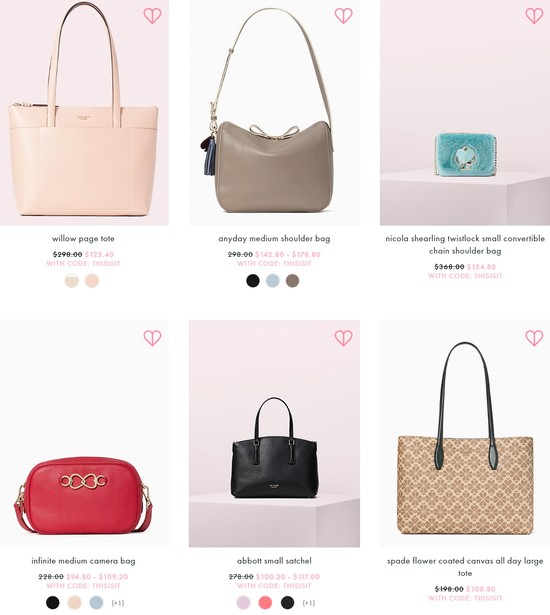This screenshot has height=615, width=550.
Task: Open anyday medium shoulder bag title link
Action: [274, 238]
